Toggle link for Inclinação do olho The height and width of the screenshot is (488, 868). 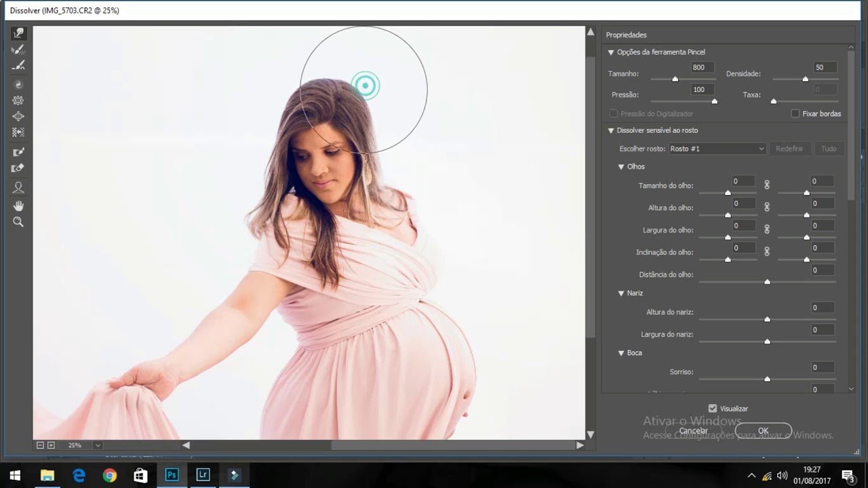[767, 251]
